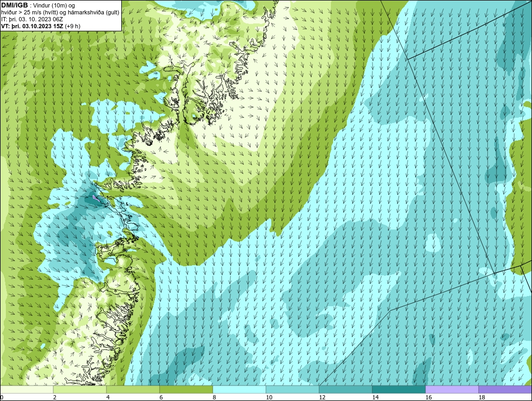Click the 'IT: þri. 03. 10. 2023 06Z' line

pos(32,19)
